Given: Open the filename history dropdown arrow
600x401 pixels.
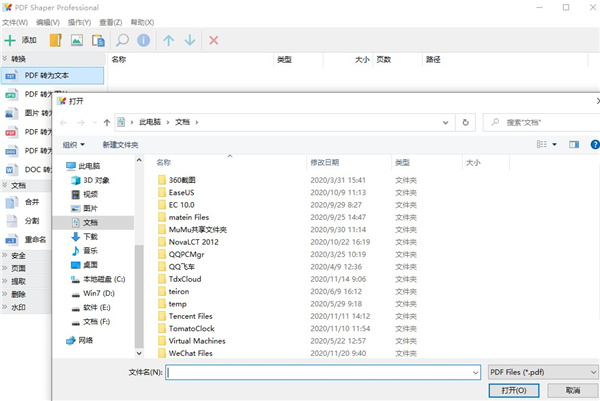Looking at the screenshot, I should coord(475,372).
